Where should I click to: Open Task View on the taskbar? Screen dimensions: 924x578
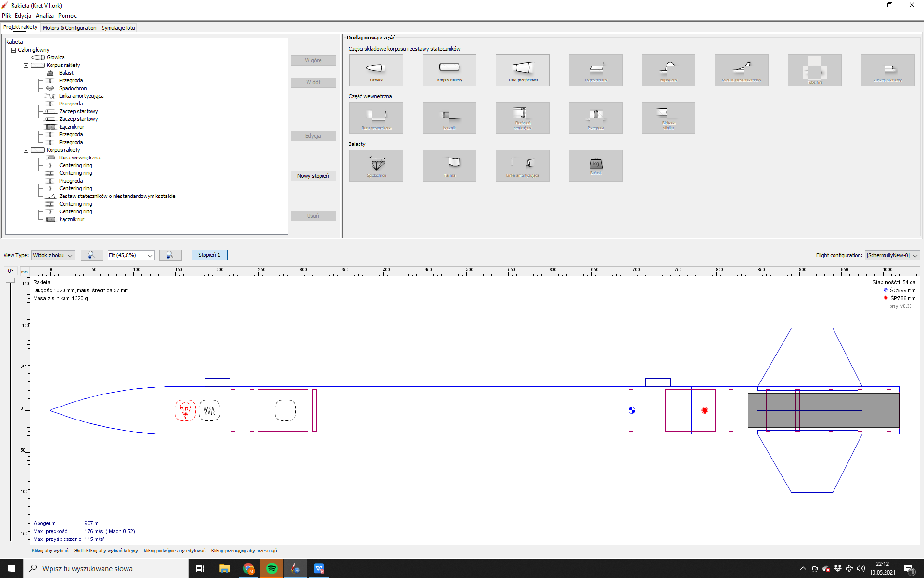[200, 568]
